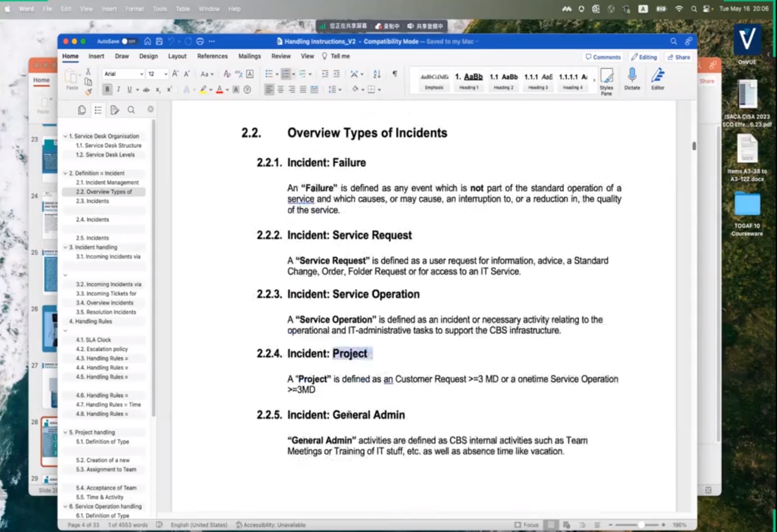Open Tell me search box
The image size is (777, 532).
pos(336,56)
